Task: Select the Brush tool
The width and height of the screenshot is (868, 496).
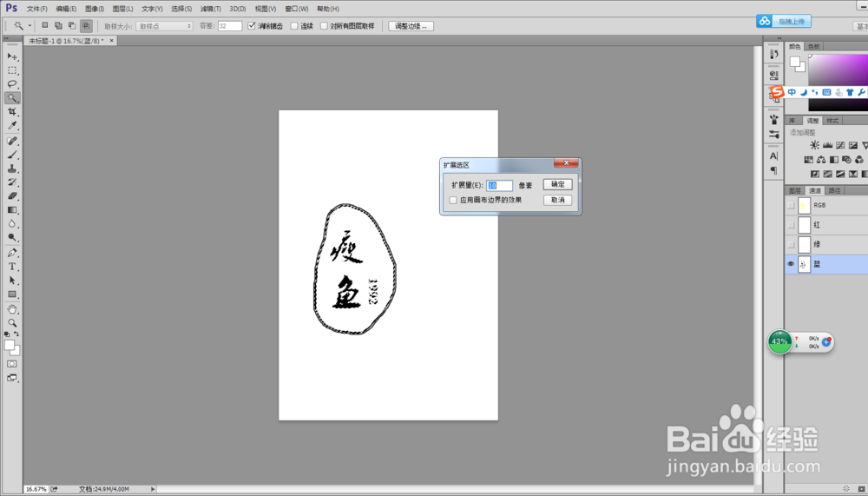Action: (x=12, y=155)
